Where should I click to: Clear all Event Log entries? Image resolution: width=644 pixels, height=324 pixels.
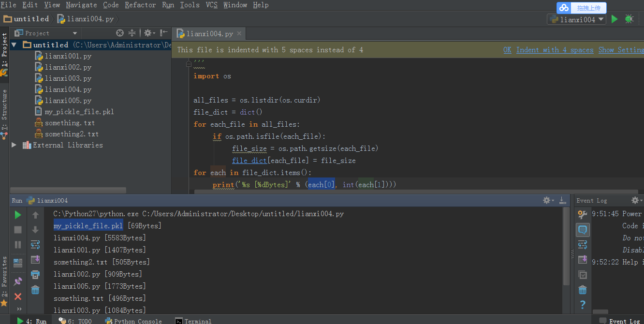583,290
